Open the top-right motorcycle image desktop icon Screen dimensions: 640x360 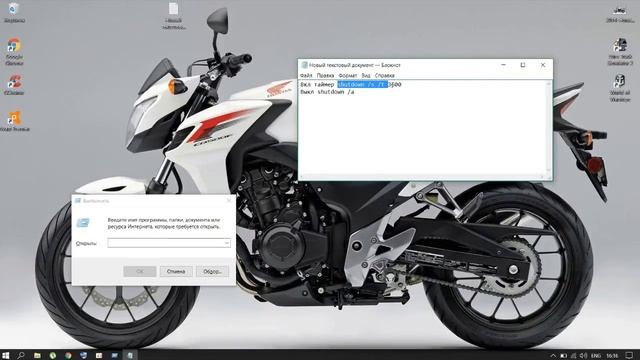[620, 14]
